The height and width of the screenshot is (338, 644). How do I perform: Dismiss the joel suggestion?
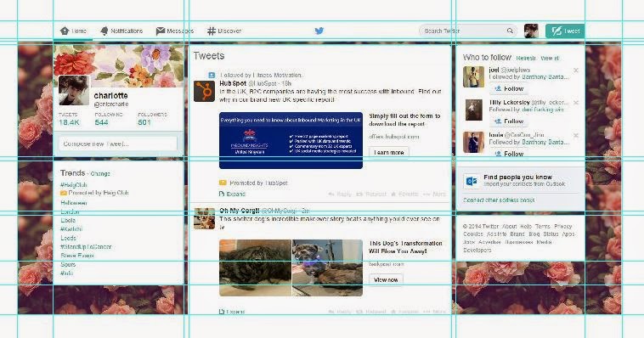[x=576, y=70]
